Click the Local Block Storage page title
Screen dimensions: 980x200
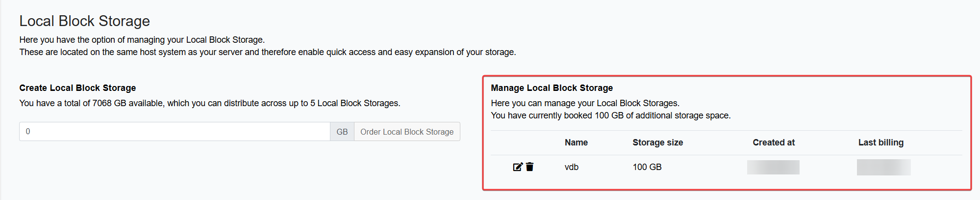pyautogui.click(x=84, y=21)
